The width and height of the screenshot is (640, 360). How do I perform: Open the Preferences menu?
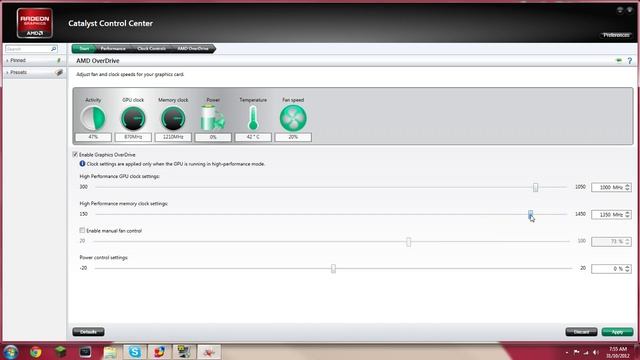coord(616,35)
